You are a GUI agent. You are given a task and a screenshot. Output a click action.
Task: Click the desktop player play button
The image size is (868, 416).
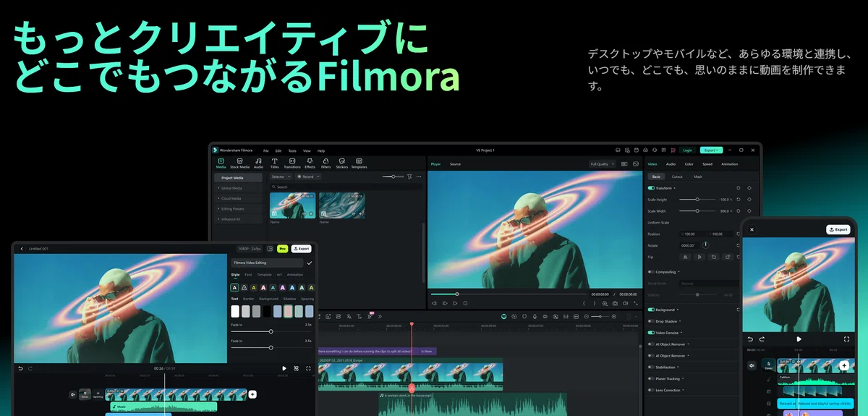point(455,303)
